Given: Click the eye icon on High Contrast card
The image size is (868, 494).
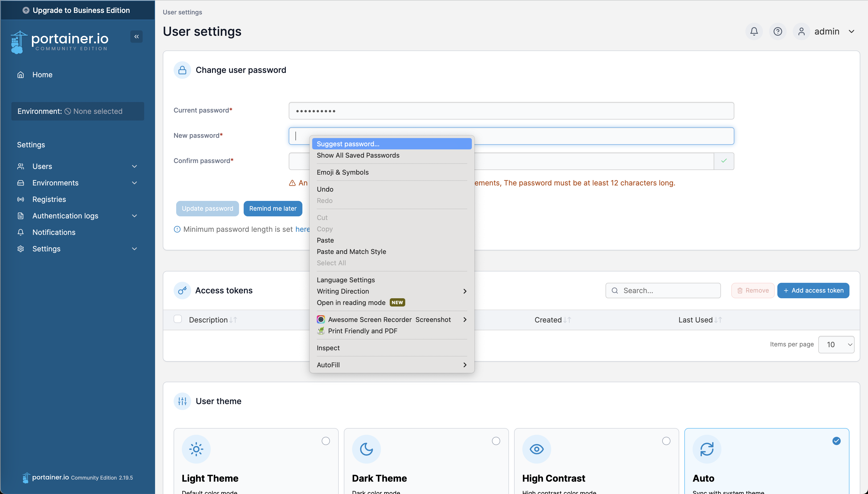Looking at the screenshot, I should (537, 449).
